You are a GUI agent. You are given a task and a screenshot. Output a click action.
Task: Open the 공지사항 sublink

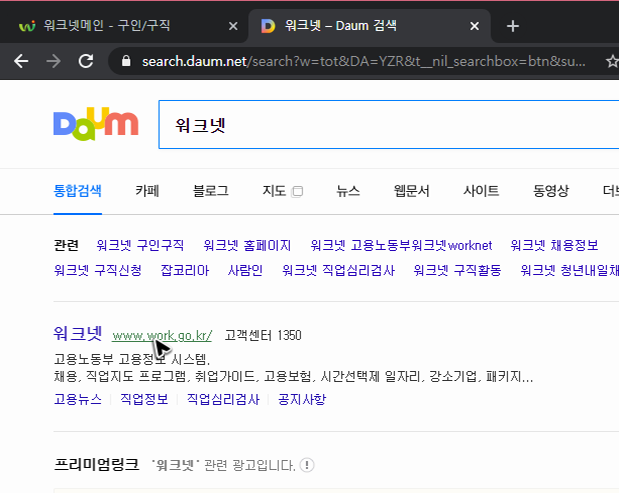302,399
